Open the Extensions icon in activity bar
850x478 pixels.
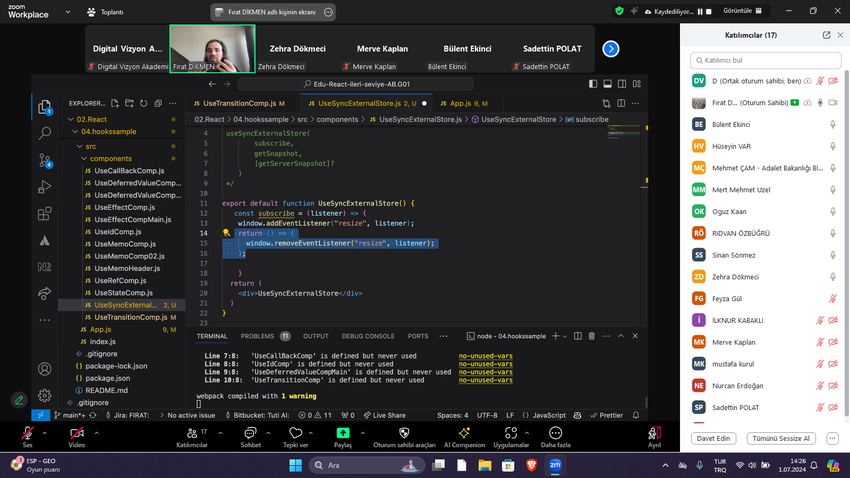tap(45, 214)
